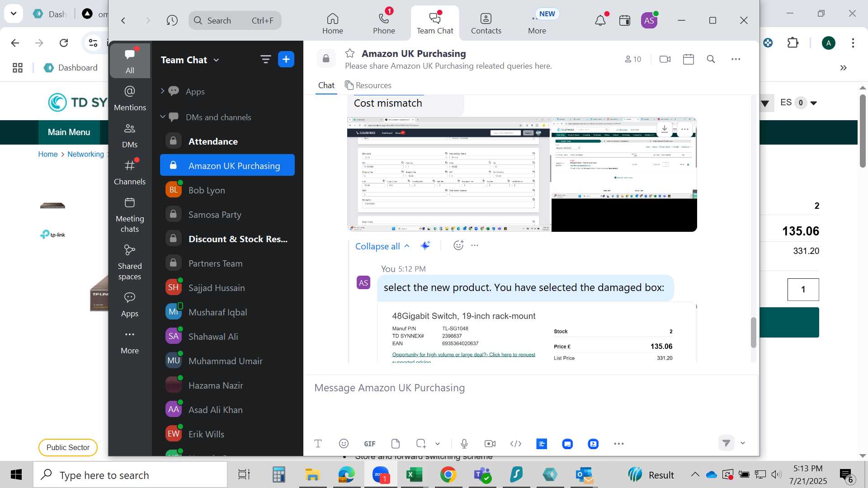Open Asad Ali Khan chat
Image resolution: width=868 pixels, height=488 pixels.
pyautogui.click(x=227, y=410)
